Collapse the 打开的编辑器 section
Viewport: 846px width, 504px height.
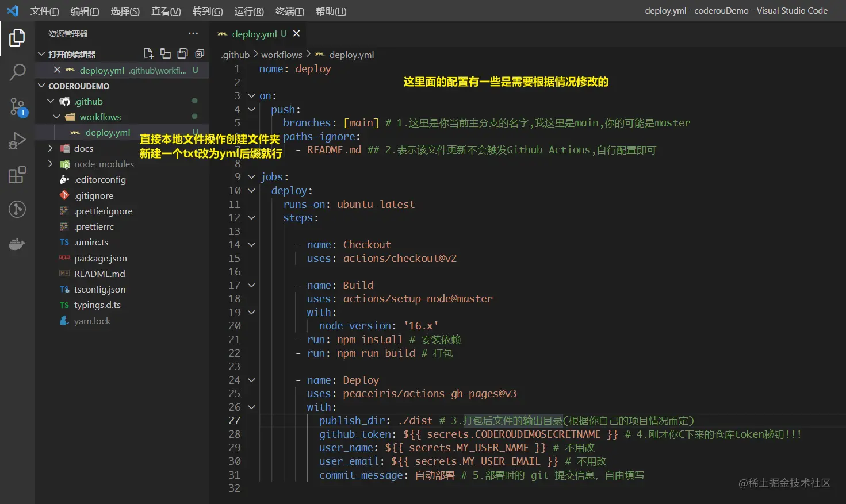coord(41,54)
